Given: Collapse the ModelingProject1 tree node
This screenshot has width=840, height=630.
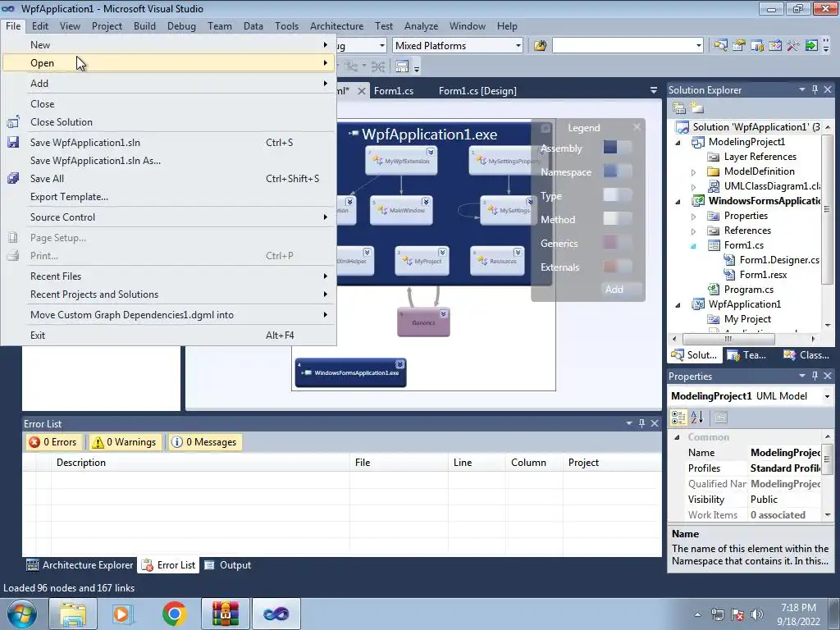Looking at the screenshot, I should 678,142.
